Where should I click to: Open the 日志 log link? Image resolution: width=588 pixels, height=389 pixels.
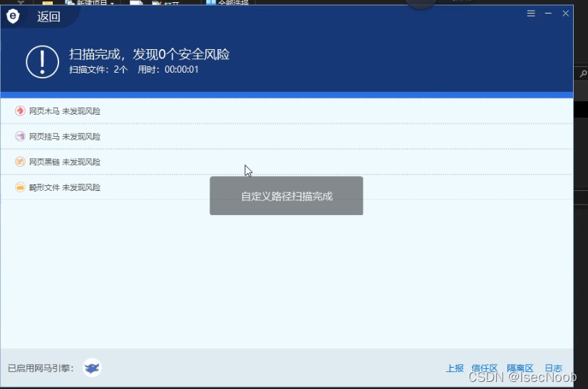click(x=554, y=368)
